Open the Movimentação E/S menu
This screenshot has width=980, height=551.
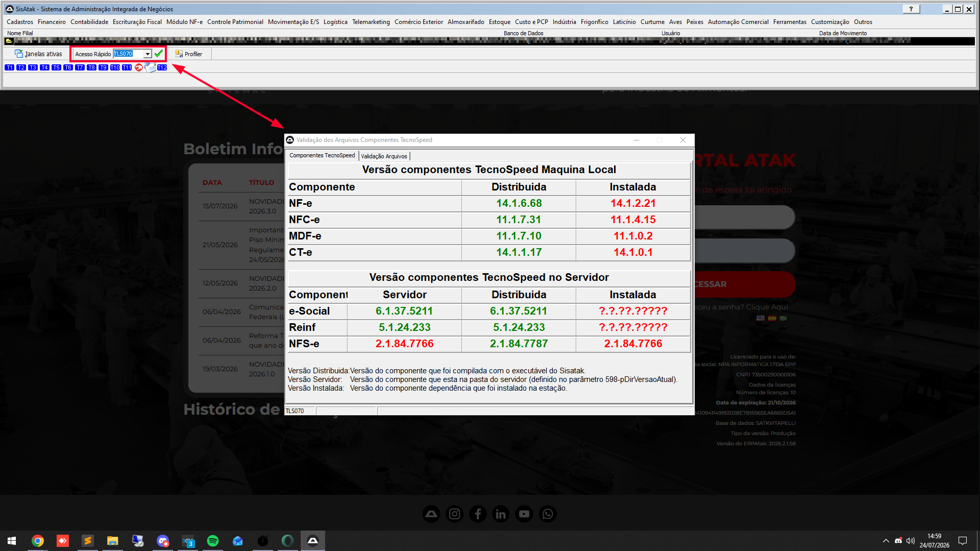(293, 22)
